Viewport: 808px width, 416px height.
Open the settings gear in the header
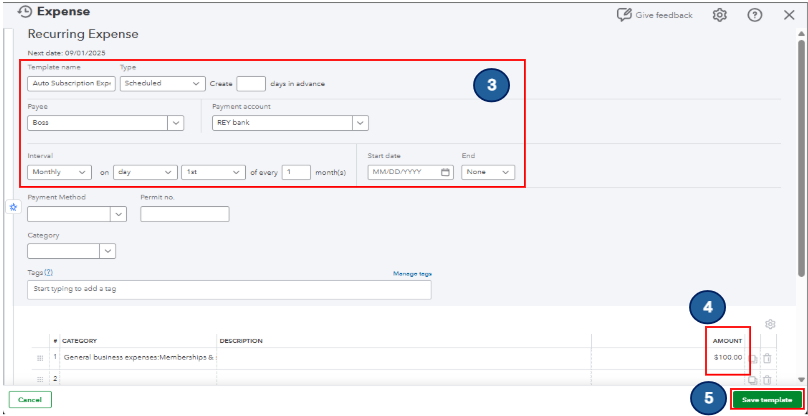[719, 15]
